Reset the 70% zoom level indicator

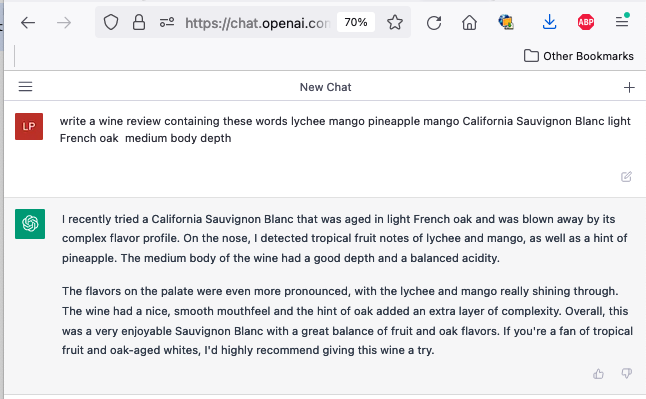pos(356,22)
